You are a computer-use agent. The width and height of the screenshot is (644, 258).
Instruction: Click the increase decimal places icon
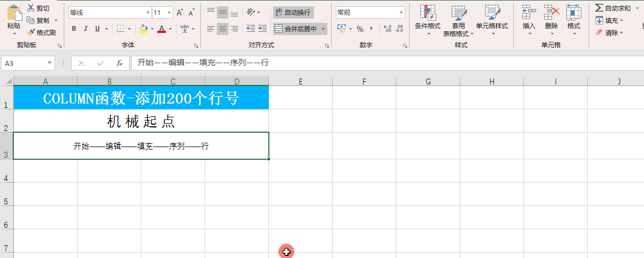(387, 29)
